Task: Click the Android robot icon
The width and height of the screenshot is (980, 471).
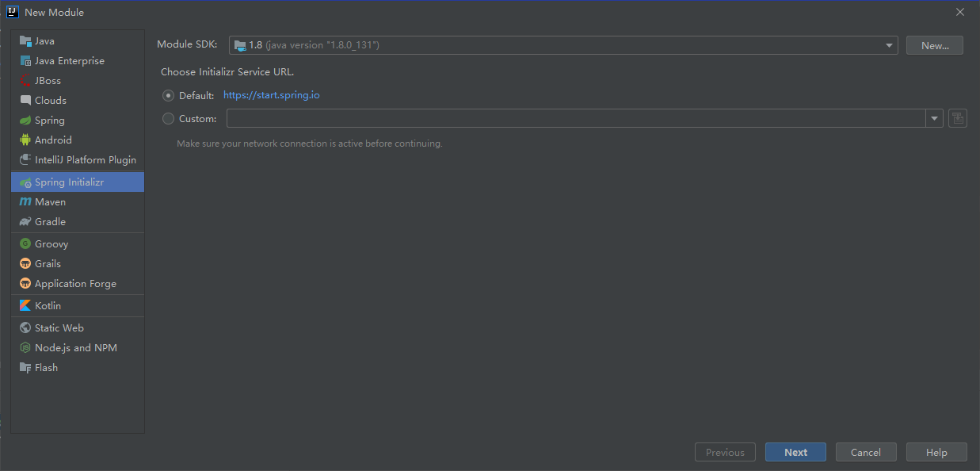Action: coord(25,140)
